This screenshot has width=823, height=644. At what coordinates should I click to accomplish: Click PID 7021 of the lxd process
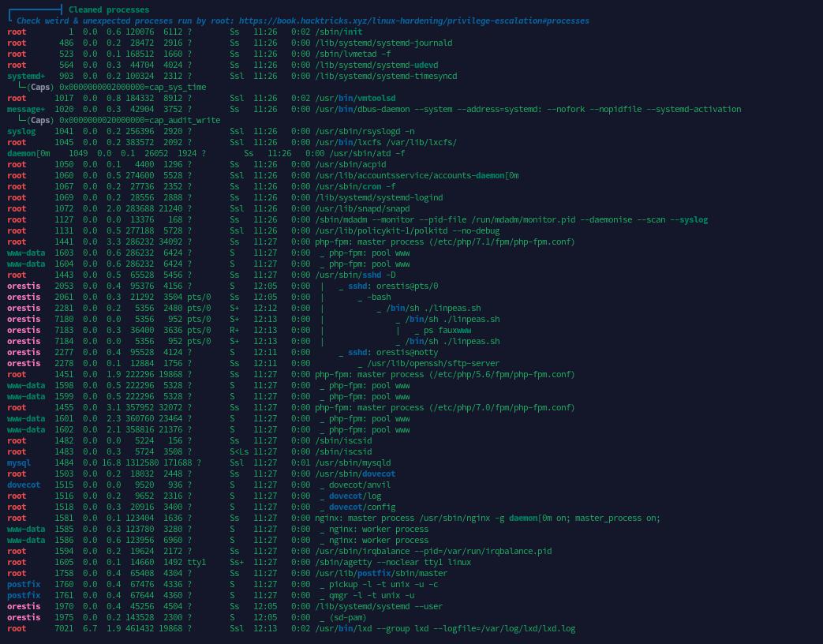(64, 628)
